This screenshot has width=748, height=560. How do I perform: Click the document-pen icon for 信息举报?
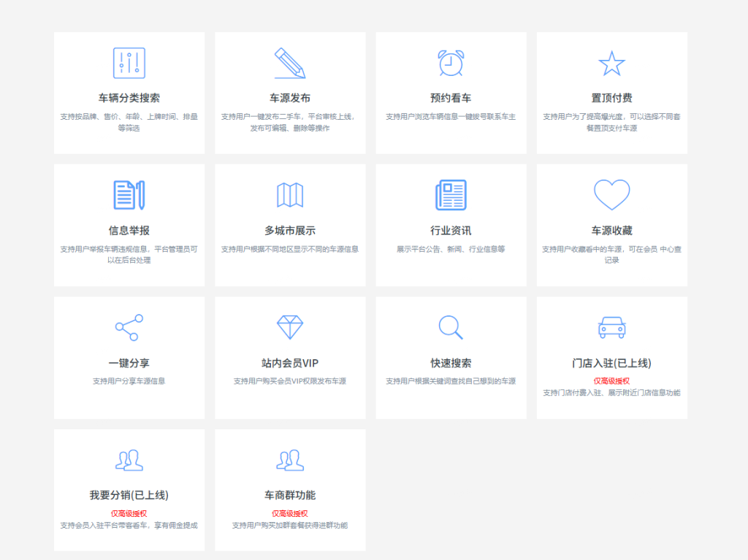coord(129,195)
